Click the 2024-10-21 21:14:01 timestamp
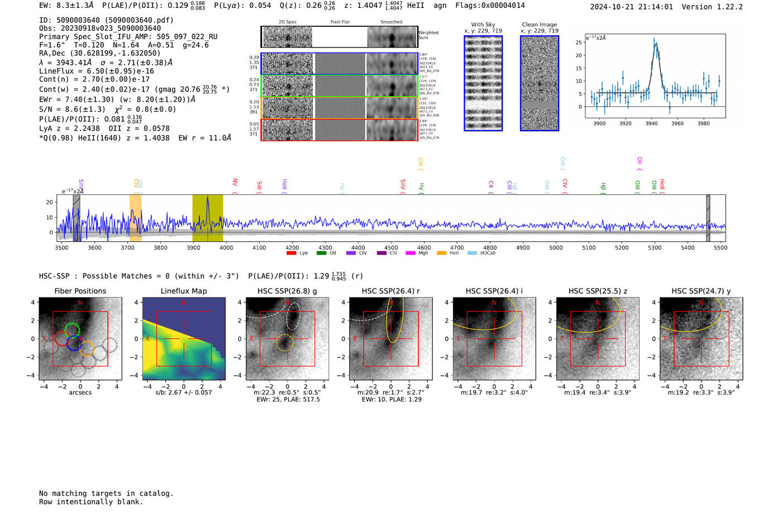782x532 pixels. [x=632, y=7]
